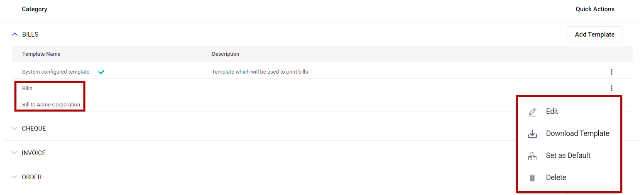Select the Bills template row
The image size is (644, 195).
tap(322, 88)
